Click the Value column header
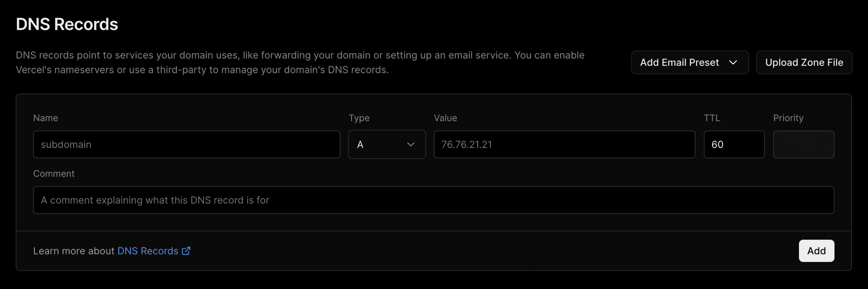The width and height of the screenshot is (868, 289). click(445, 118)
